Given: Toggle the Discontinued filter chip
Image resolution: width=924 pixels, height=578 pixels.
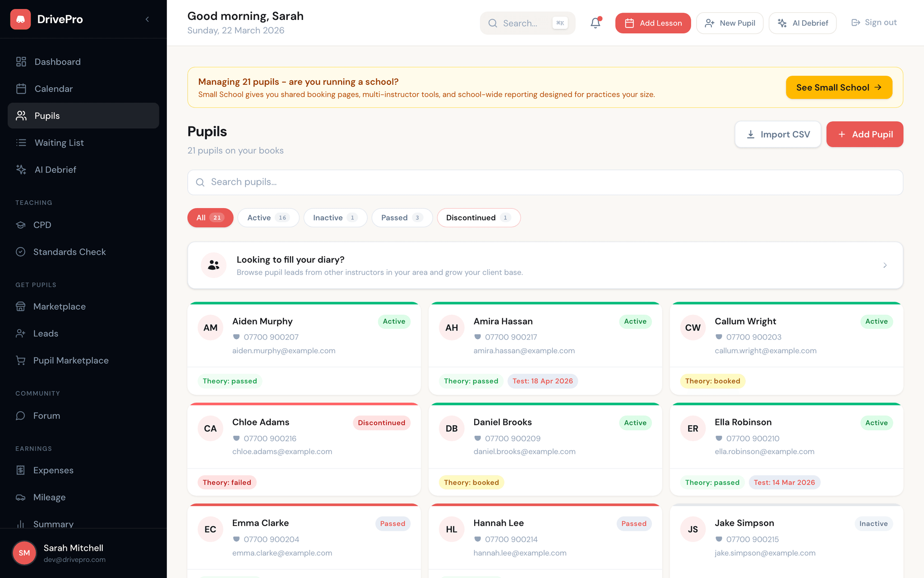Looking at the screenshot, I should (478, 218).
